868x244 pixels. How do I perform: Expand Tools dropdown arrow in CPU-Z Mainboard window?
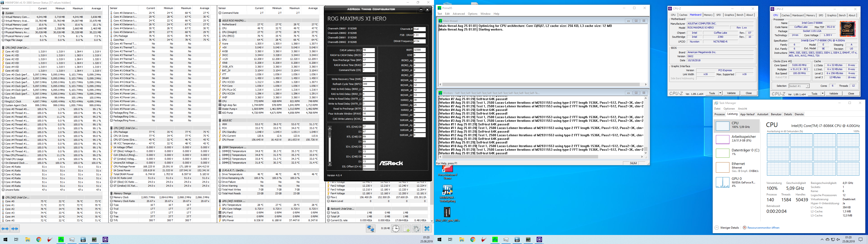click(x=720, y=93)
